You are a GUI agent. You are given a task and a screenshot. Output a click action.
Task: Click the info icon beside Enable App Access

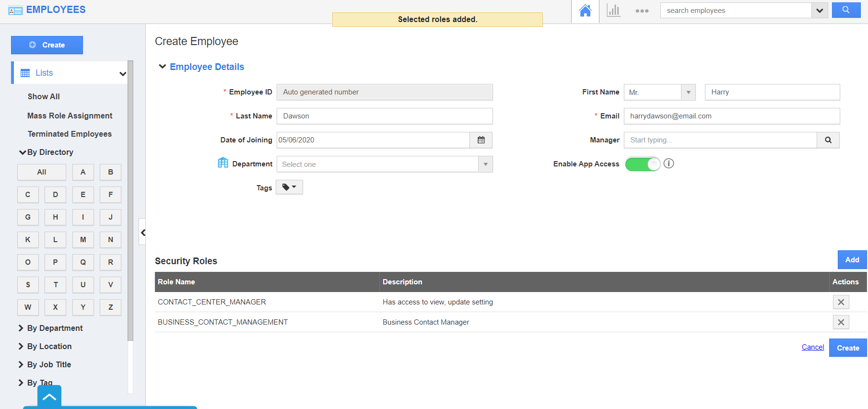pos(669,164)
